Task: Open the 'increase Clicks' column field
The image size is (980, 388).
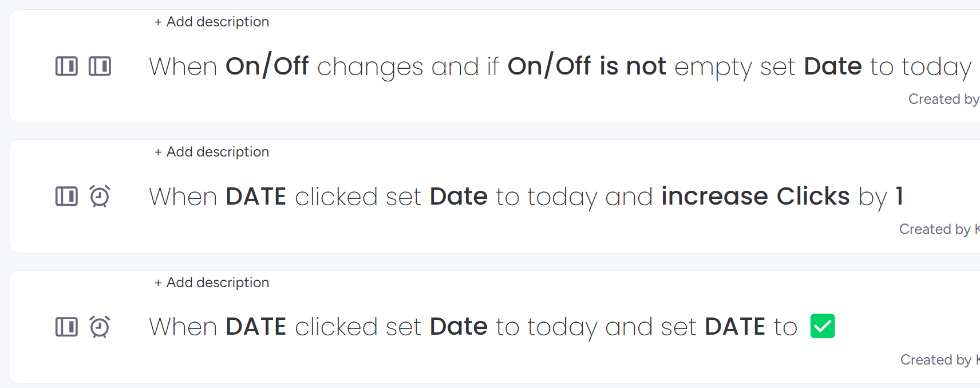Action: coord(755,197)
